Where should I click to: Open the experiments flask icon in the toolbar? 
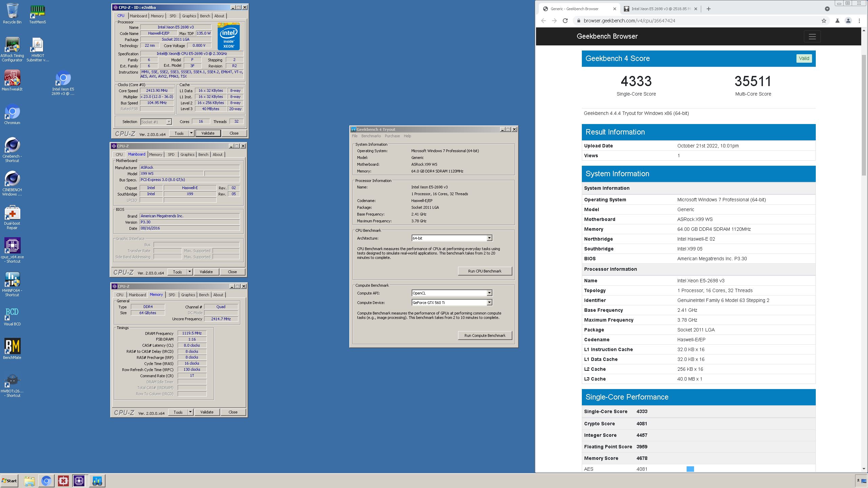(x=837, y=21)
